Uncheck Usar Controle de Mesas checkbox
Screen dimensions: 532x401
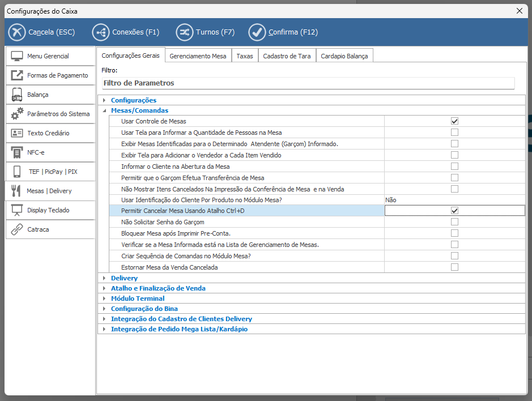(454, 121)
